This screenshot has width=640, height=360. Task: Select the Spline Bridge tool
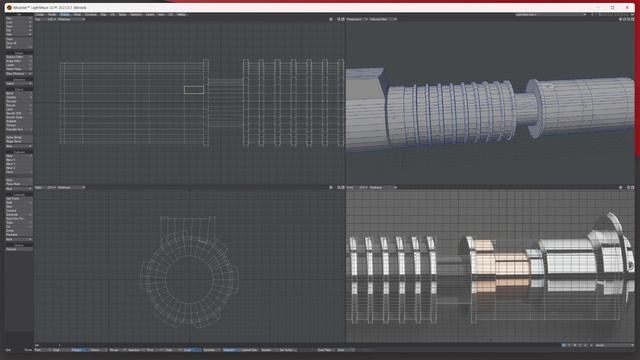tap(19, 137)
